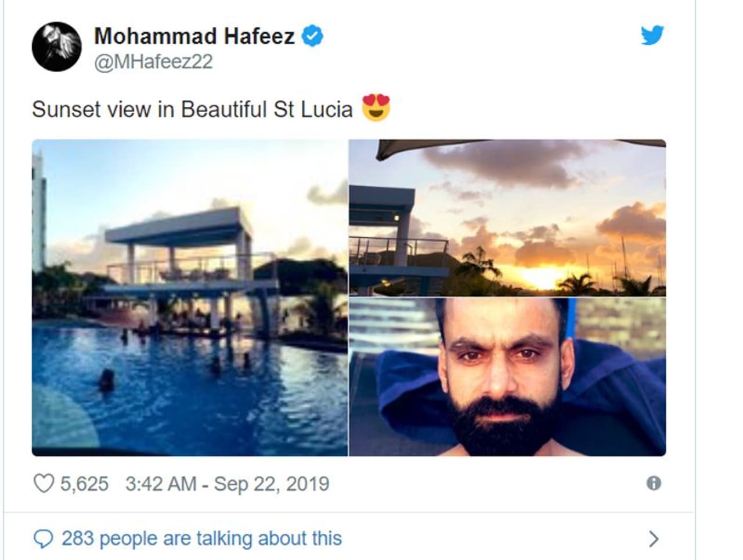Open the bearded man selfie photo
The height and width of the screenshot is (560, 743).
[507, 377]
